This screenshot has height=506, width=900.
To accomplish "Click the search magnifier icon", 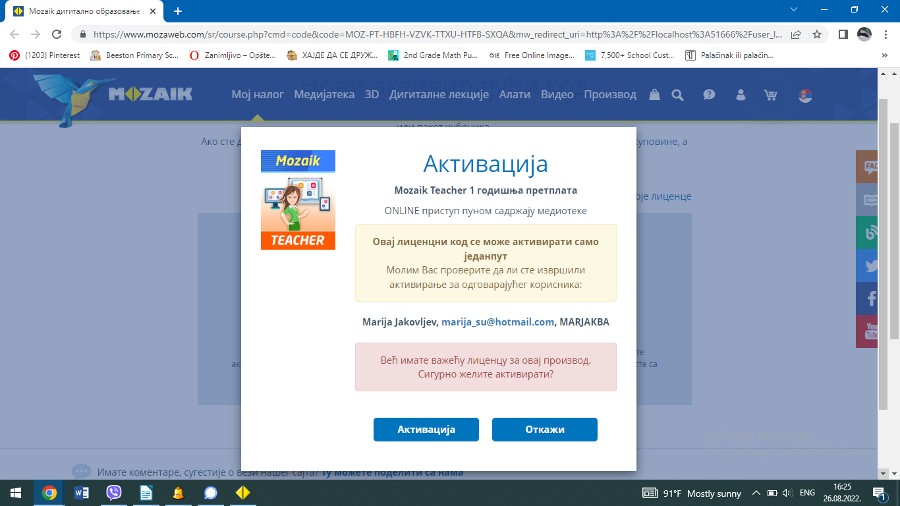I will click(677, 95).
